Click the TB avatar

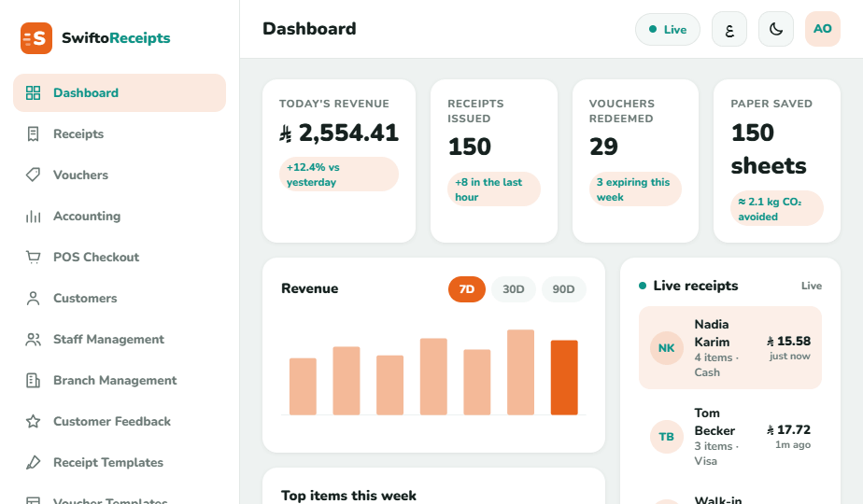point(667,437)
